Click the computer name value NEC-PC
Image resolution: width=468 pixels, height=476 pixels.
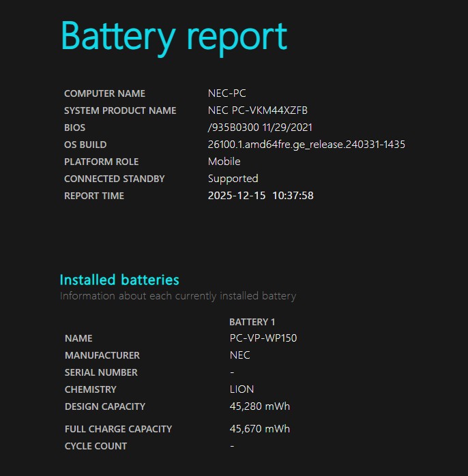pyautogui.click(x=227, y=93)
